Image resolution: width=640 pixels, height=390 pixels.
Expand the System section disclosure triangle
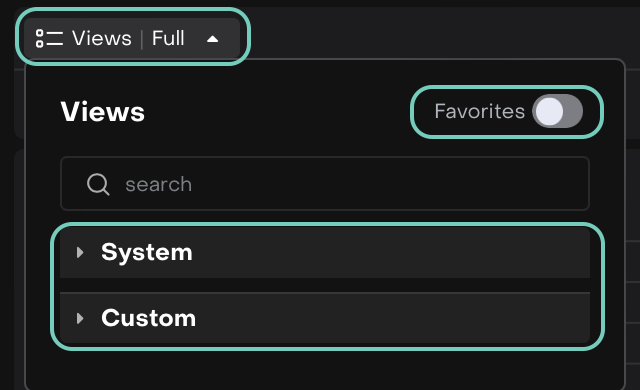click(x=80, y=253)
